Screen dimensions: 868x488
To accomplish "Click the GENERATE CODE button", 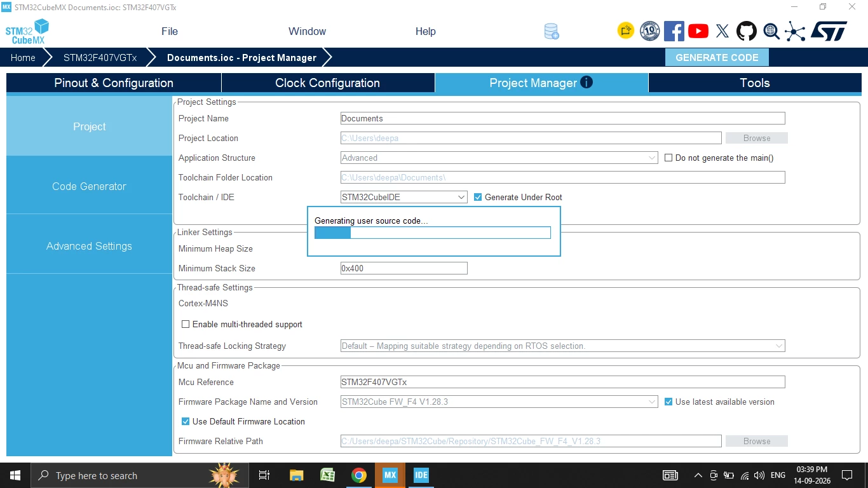I will click(717, 57).
